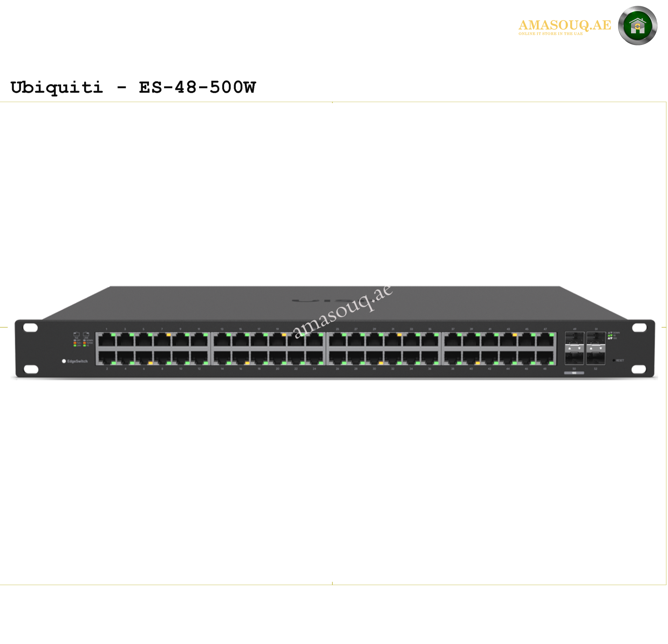Click the LINK LED legend icon
Viewport: 668px width, 644px height.
point(86,334)
